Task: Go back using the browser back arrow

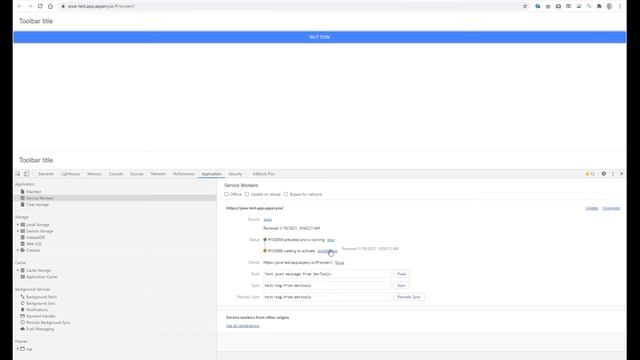Action: click(19, 6)
